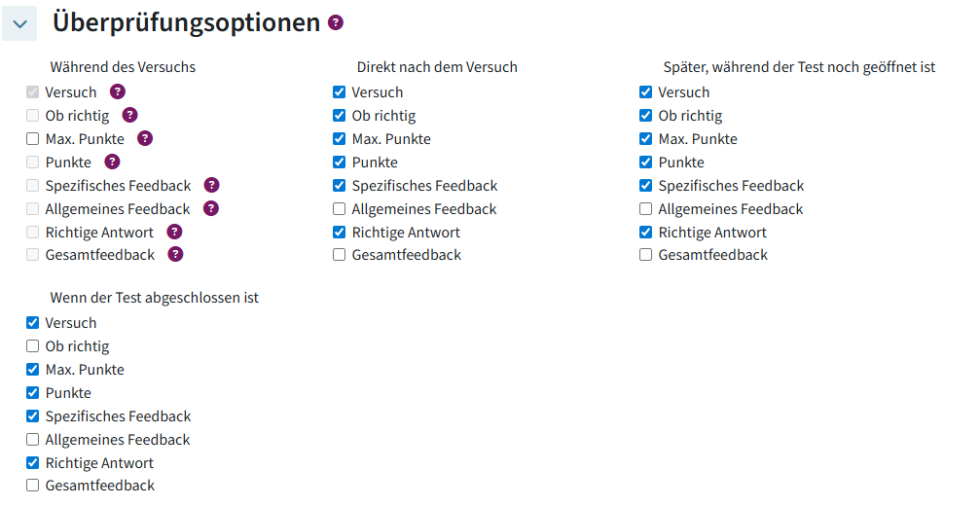Click help icon beside Punkte during attempt
The width and height of the screenshot is (980, 506).
[112, 162]
